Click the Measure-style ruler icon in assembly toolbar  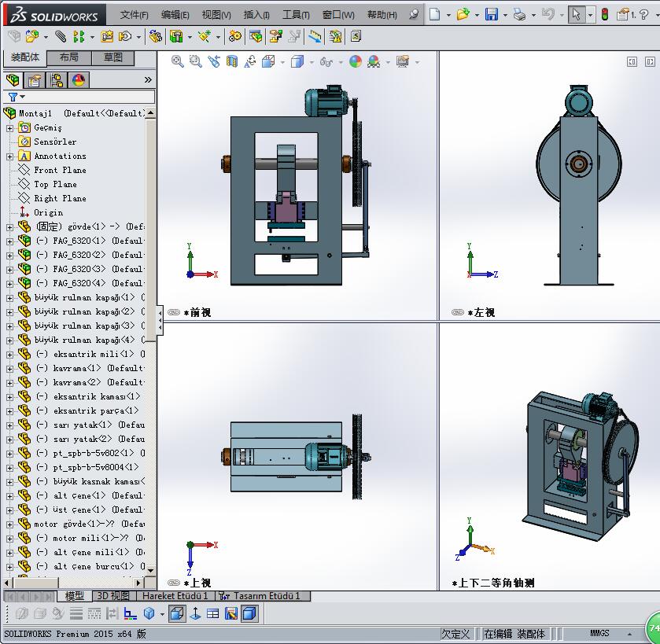coord(315,37)
